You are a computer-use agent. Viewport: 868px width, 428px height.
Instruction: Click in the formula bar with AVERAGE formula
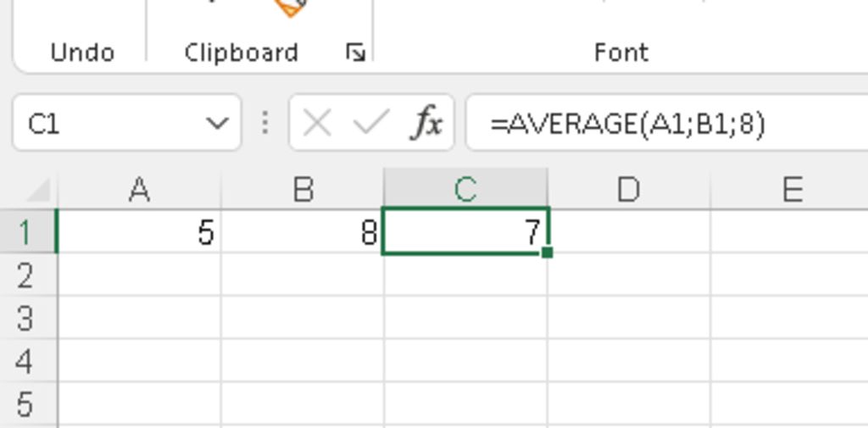[x=661, y=124]
